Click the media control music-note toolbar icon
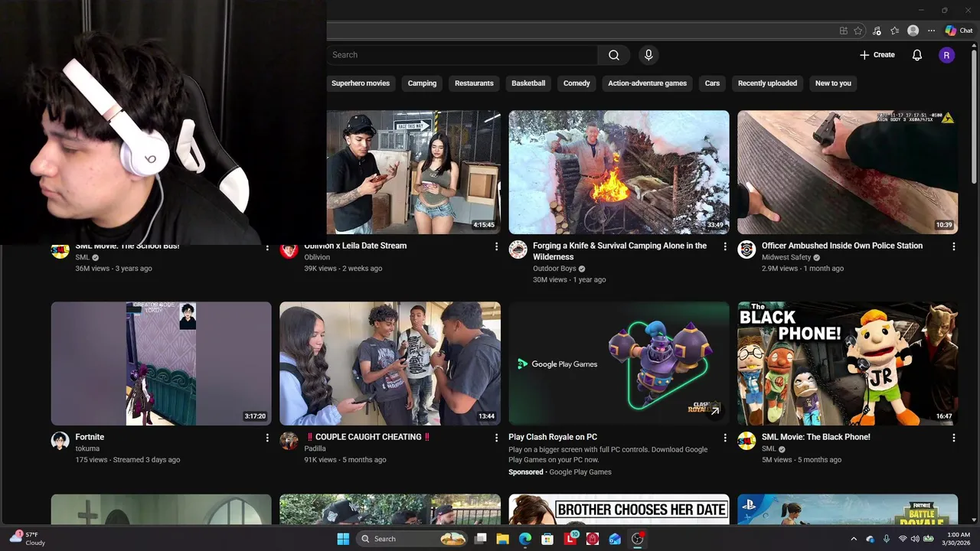The image size is (980, 551). (x=877, y=31)
